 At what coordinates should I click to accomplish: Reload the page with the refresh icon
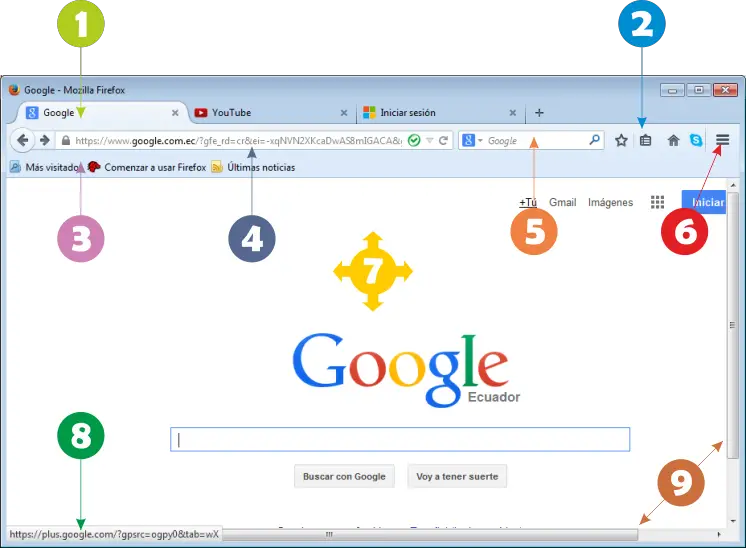pyautogui.click(x=443, y=140)
